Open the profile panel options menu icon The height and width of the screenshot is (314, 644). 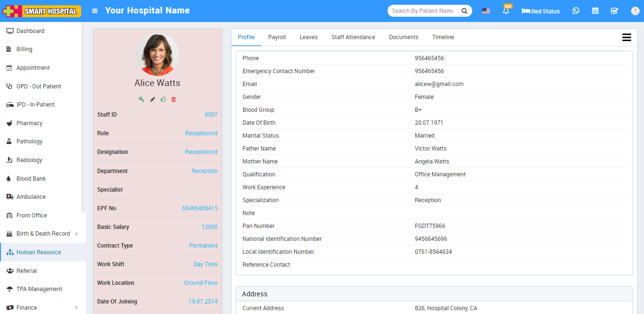626,38
